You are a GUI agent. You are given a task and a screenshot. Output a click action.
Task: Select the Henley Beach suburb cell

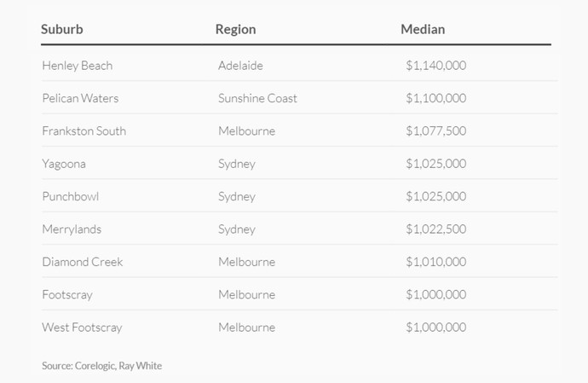[x=77, y=66]
